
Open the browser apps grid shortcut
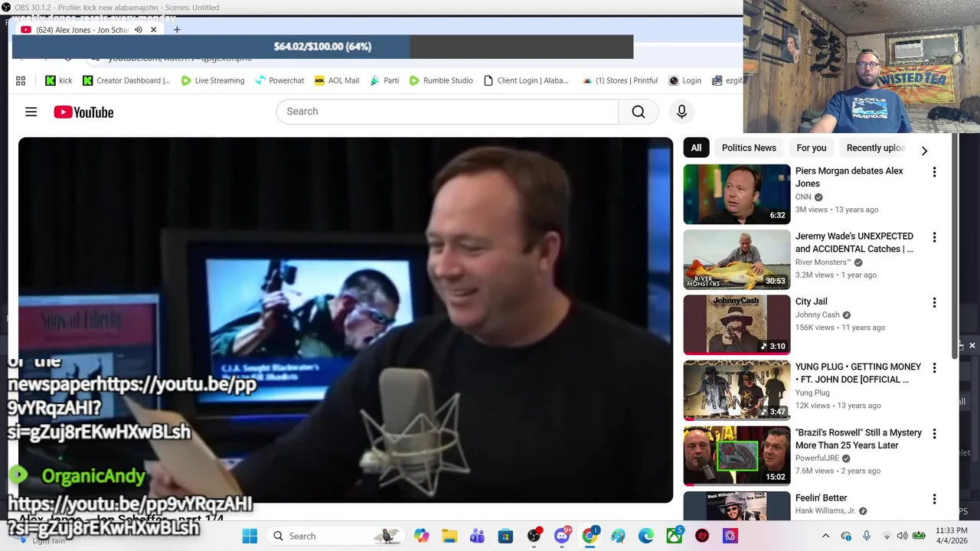pos(21,80)
